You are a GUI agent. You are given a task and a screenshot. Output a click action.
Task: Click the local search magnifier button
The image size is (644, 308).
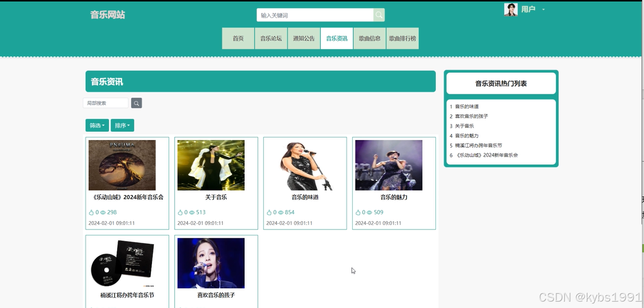click(136, 103)
